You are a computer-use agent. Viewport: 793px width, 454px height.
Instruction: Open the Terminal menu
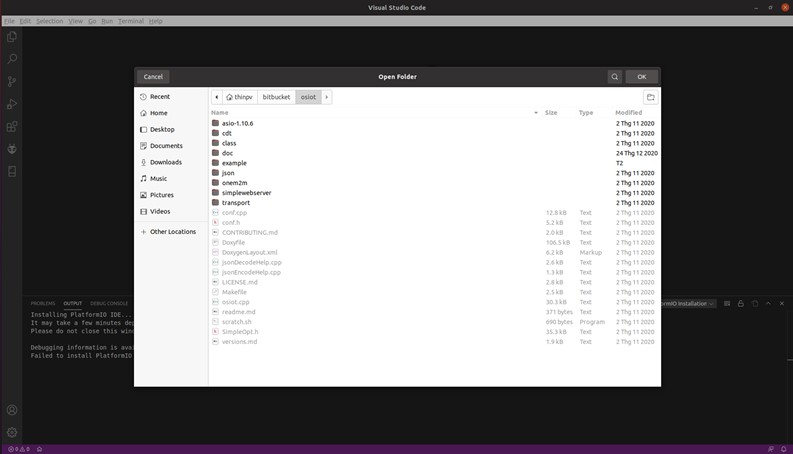coord(131,21)
